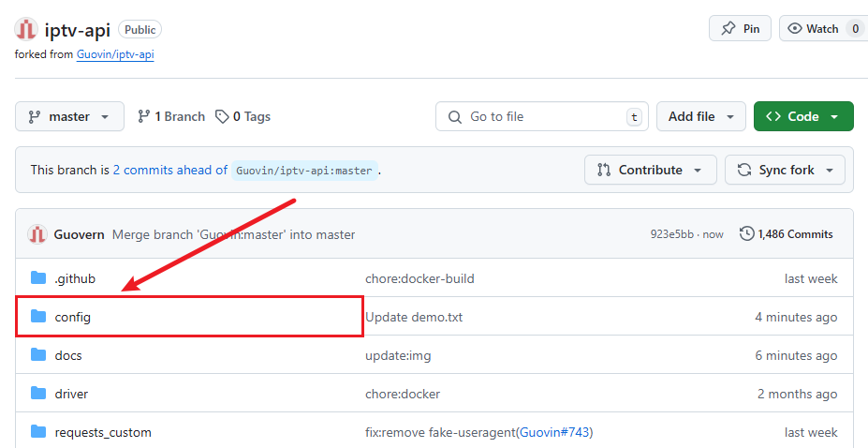Open the master branch dropdown

click(69, 116)
